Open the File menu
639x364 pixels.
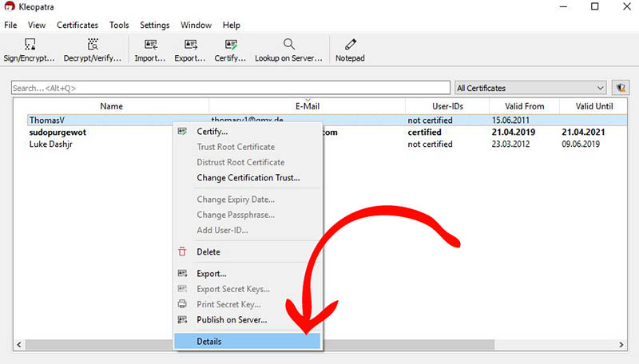click(10, 25)
